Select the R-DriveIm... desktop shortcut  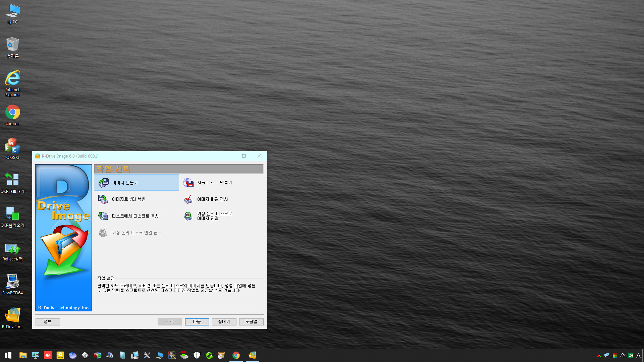13,318
